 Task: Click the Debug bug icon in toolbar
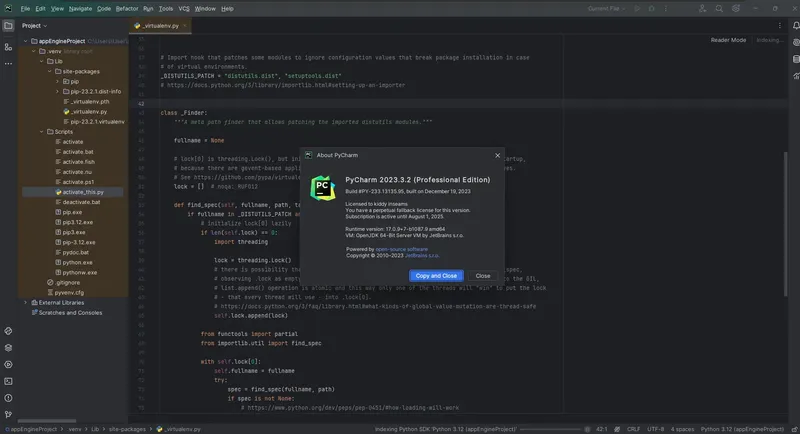(652, 9)
